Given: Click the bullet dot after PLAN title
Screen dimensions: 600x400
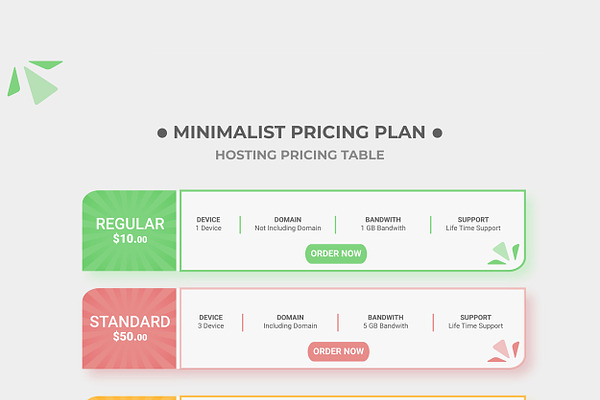Looking at the screenshot, I should click(x=437, y=133).
